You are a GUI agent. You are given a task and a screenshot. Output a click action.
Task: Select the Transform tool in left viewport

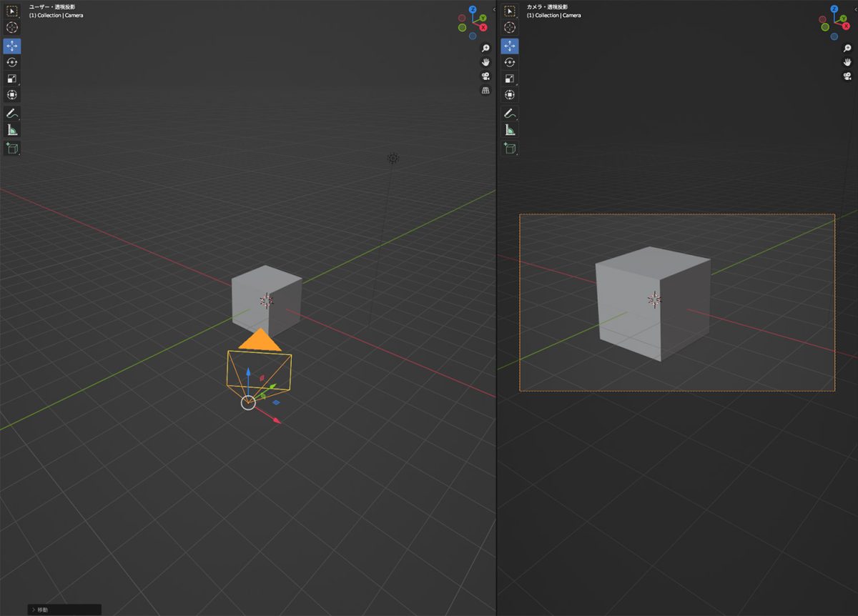(12, 94)
